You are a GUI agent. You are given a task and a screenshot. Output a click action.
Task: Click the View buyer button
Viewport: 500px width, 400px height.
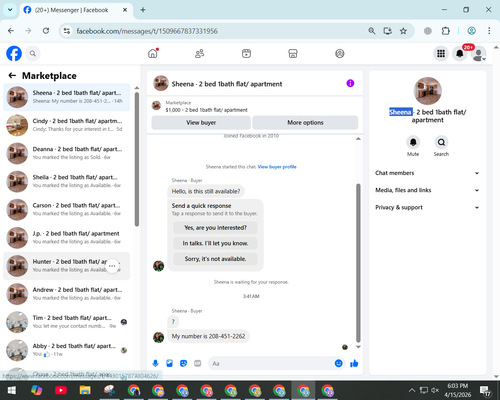(201, 123)
